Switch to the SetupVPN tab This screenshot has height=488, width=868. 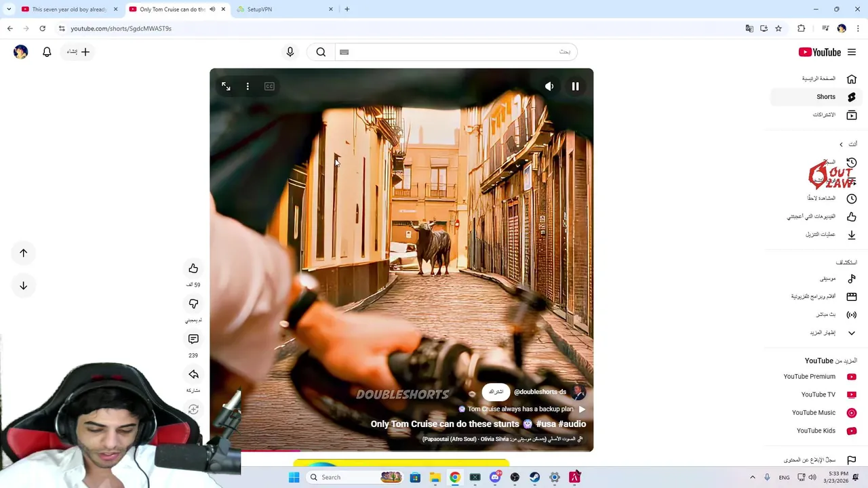[283, 9]
